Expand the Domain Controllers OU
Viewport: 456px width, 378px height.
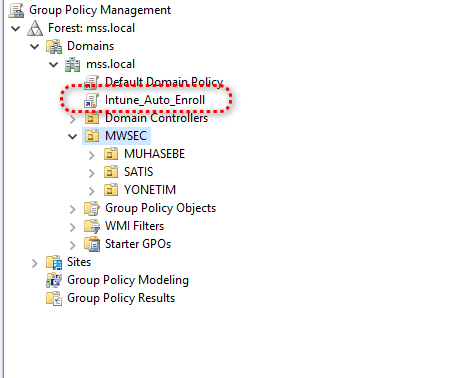73,119
